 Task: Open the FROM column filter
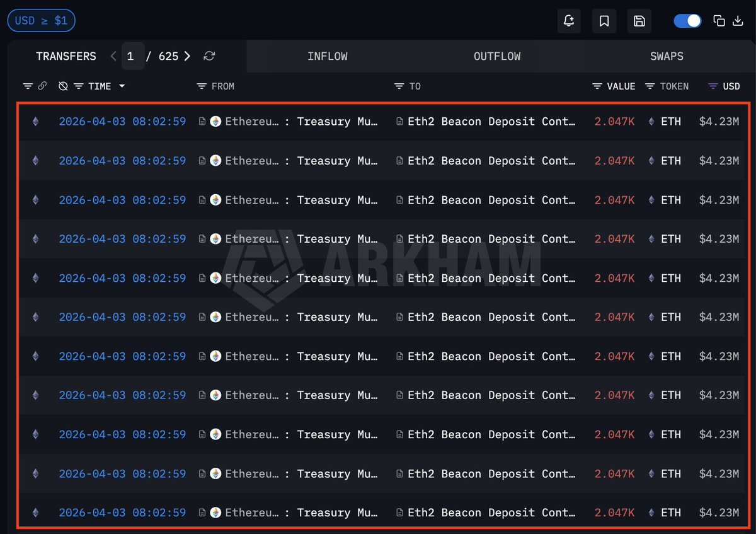202,86
